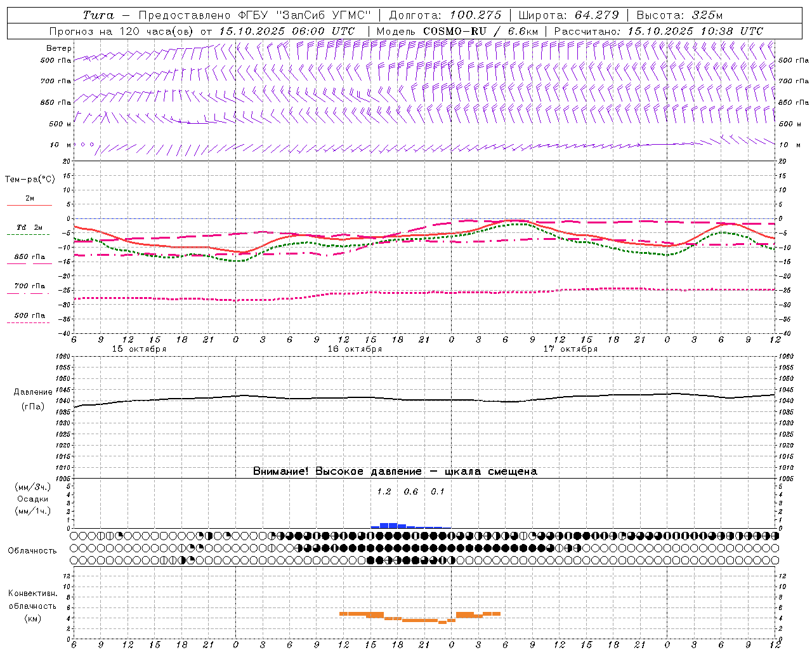Click the right-side "700 гПа" wind level label

(794, 81)
